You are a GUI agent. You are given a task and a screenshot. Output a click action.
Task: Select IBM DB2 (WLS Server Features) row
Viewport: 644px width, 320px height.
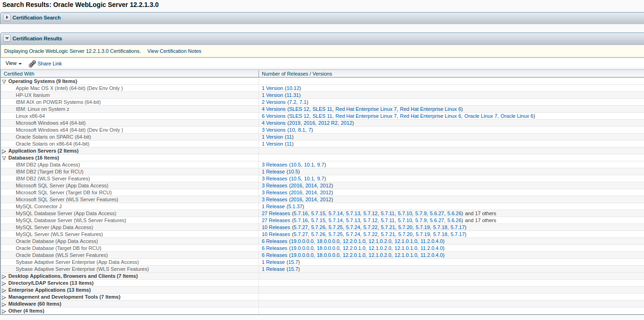(x=322, y=179)
